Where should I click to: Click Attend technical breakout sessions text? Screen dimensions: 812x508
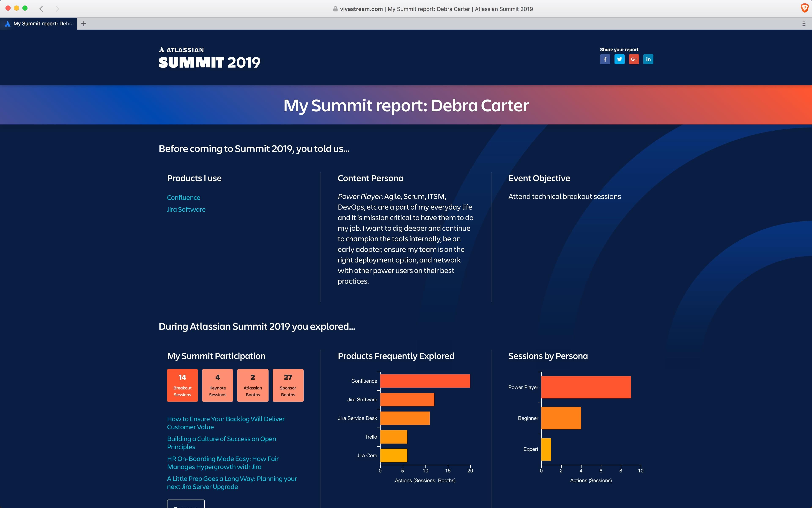[564, 197]
